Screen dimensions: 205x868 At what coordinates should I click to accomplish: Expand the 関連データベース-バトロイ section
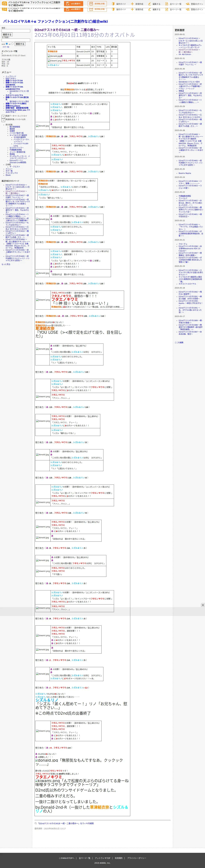[3, 117]
